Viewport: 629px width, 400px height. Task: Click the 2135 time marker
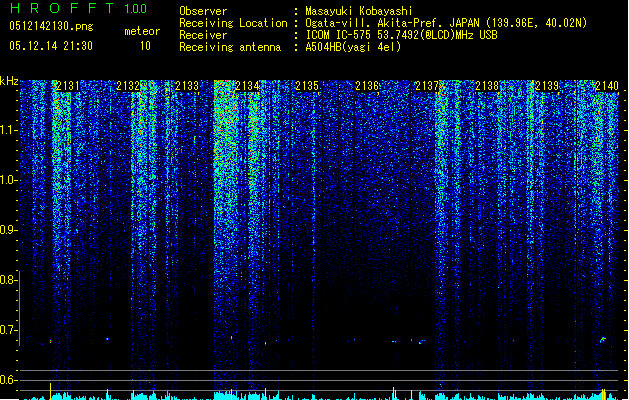tap(307, 86)
